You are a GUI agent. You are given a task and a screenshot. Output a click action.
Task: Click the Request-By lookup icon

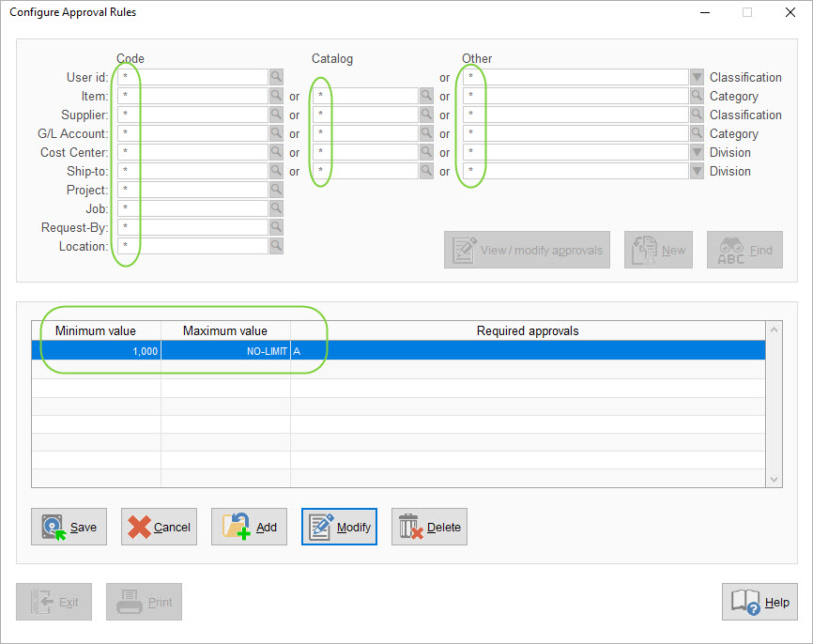(x=275, y=227)
